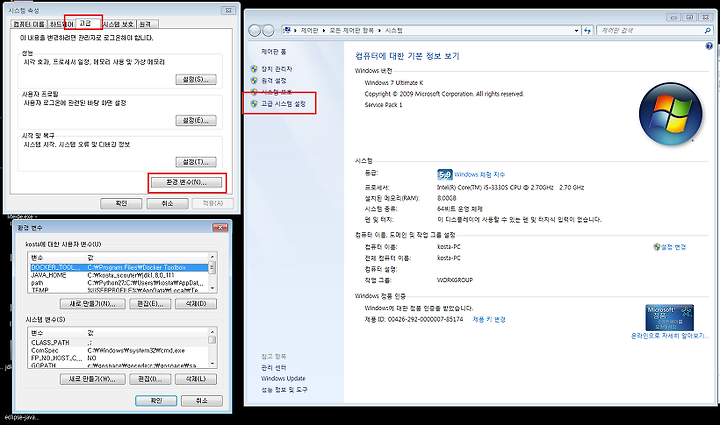This screenshot has width=720, height=425.
Task: Select the TEMP user variable row
Action: (119, 290)
